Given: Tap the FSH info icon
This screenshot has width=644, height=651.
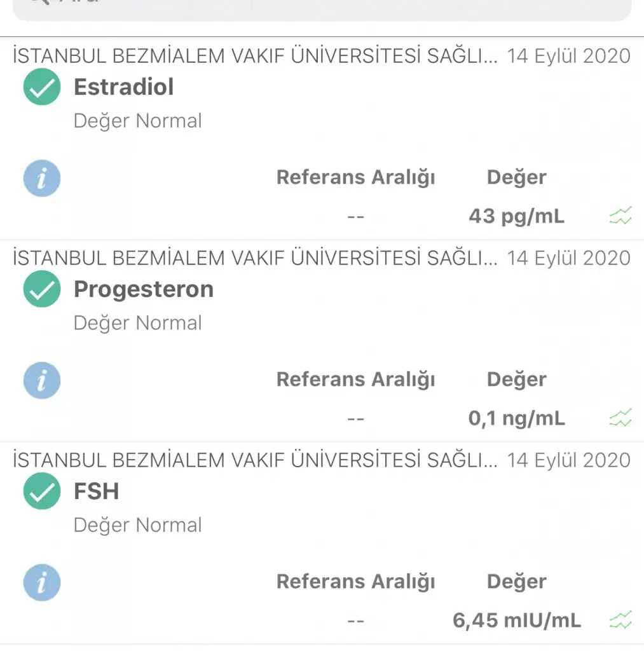Looking at the screenshot, I should pyautogui.click(x=42, y=582).
